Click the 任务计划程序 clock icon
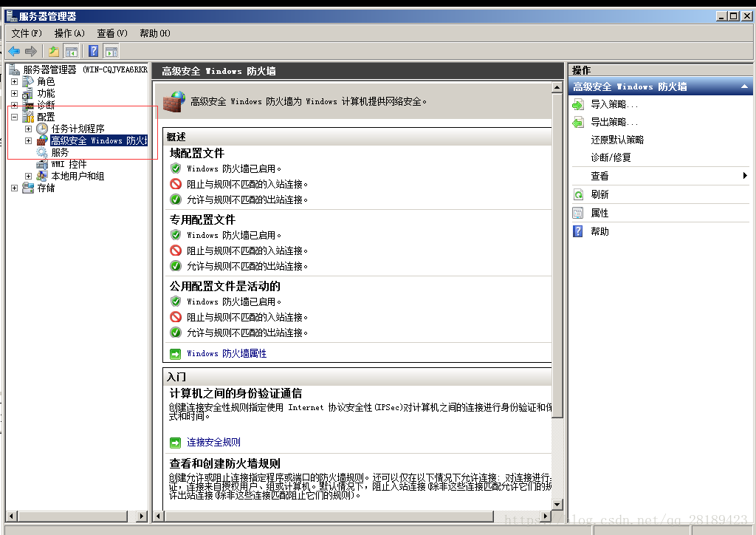Viewport: 756px width, 535px height. pyautogui.click(x=42, y=129)
